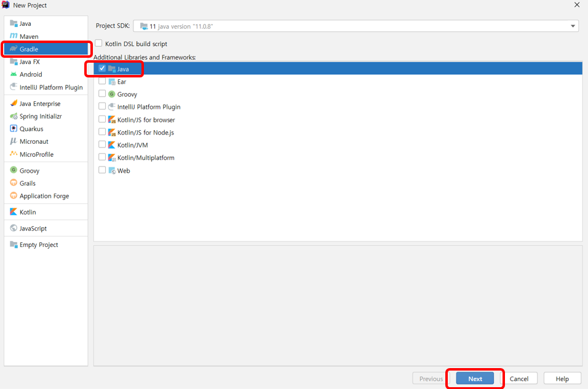Click the Next button
Viewport: 588px width, 389px height.
[x=475, y=379]
